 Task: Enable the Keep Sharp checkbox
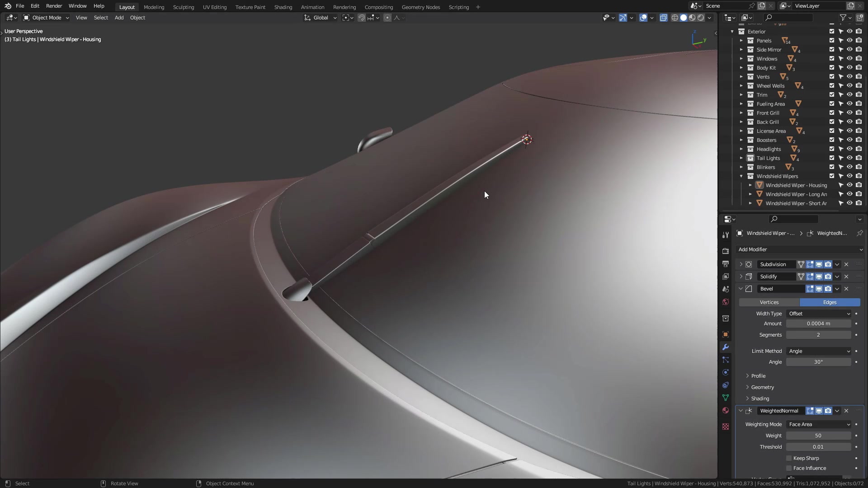click(x=789, y=458)
